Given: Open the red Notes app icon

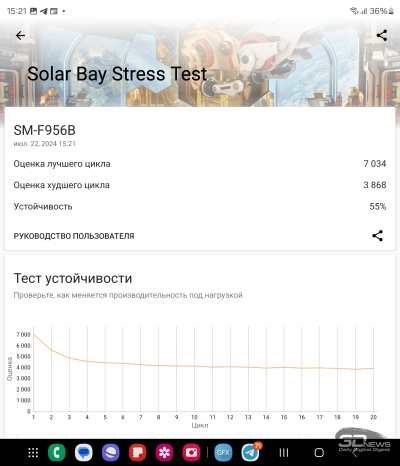Looking at the screenshot, I should click(138, 453).
